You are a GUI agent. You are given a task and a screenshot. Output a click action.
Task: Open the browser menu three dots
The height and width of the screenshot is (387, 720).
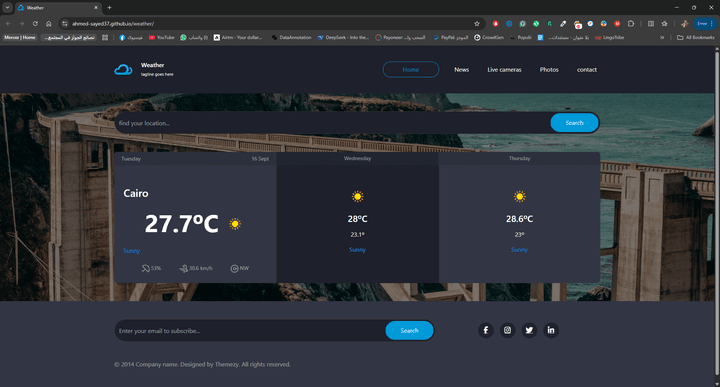(x=712, y=23)
